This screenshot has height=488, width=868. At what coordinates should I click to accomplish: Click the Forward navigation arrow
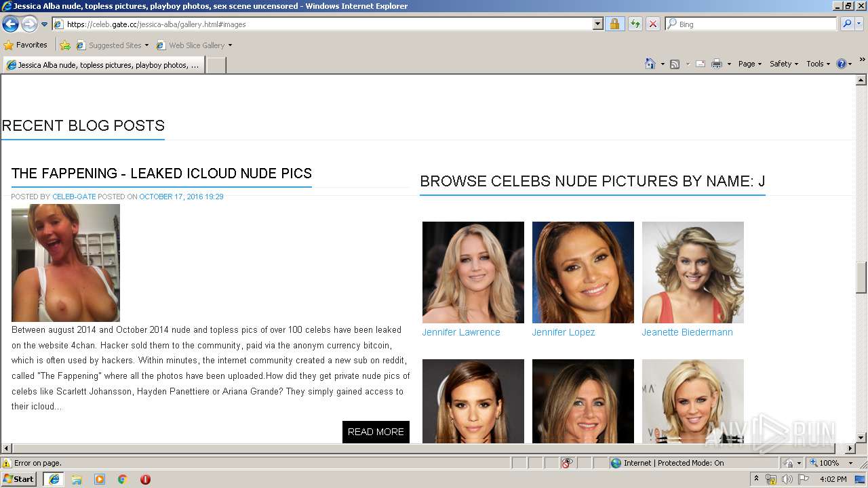tap(29, 24)
